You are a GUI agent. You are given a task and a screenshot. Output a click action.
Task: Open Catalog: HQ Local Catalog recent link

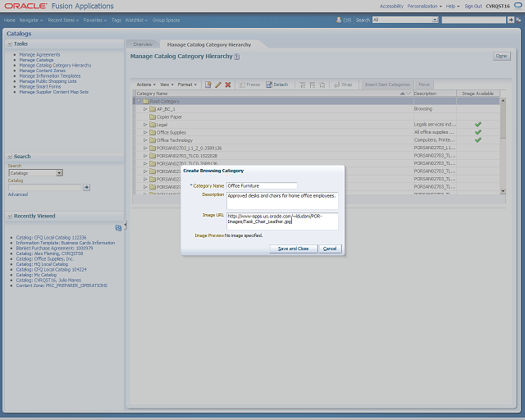[x=42, y=264]
